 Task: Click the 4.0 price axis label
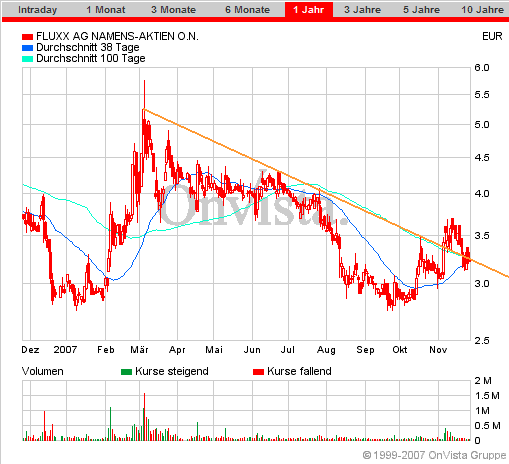pos(482,193)
